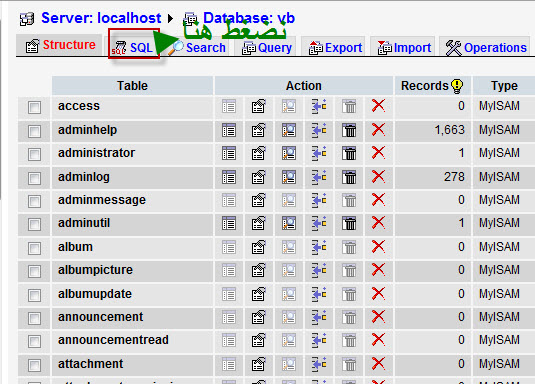The height and width of the screenshot is (384, 535).
Task: Drop the announcement table with red X
Action: (x=378, y=317)
